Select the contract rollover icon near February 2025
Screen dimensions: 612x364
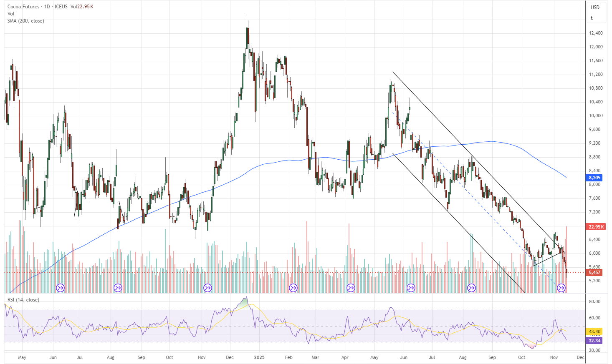click(x=293, y=288)
